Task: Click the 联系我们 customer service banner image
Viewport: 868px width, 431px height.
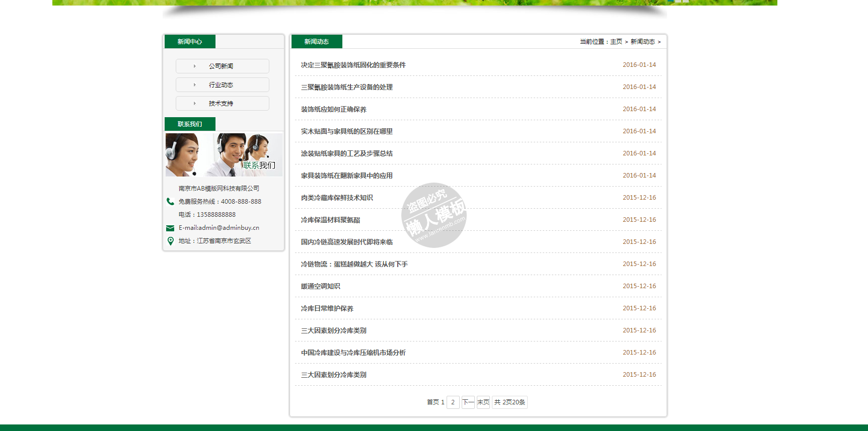Action: point(224,155)
